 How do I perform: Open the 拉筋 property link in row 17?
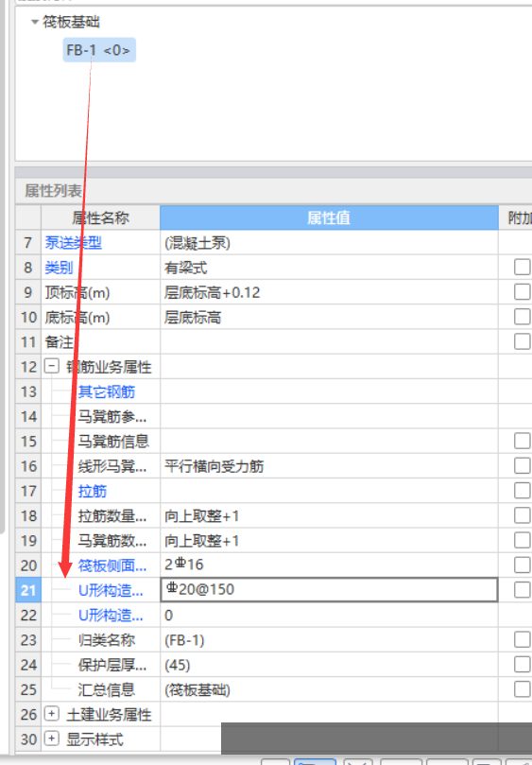point(93,491)
